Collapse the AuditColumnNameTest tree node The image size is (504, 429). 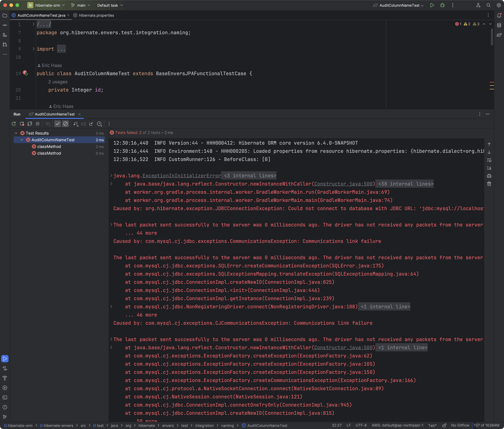(22, 140)
